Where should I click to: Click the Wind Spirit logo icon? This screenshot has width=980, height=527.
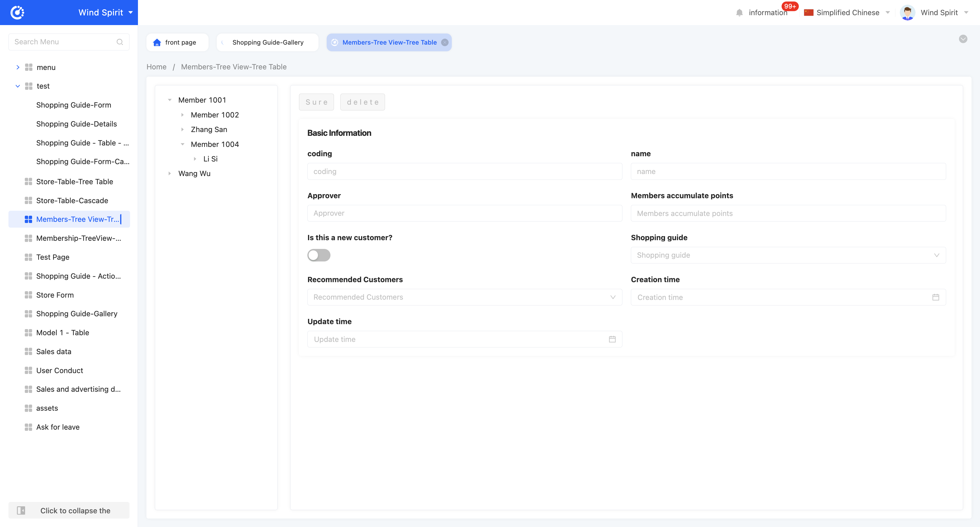(x=17, y=13)
